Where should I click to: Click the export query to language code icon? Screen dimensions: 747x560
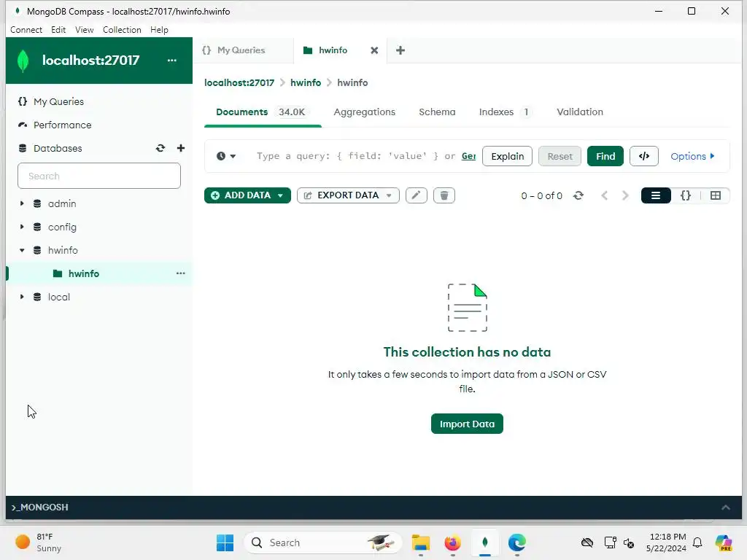(643, 156)
